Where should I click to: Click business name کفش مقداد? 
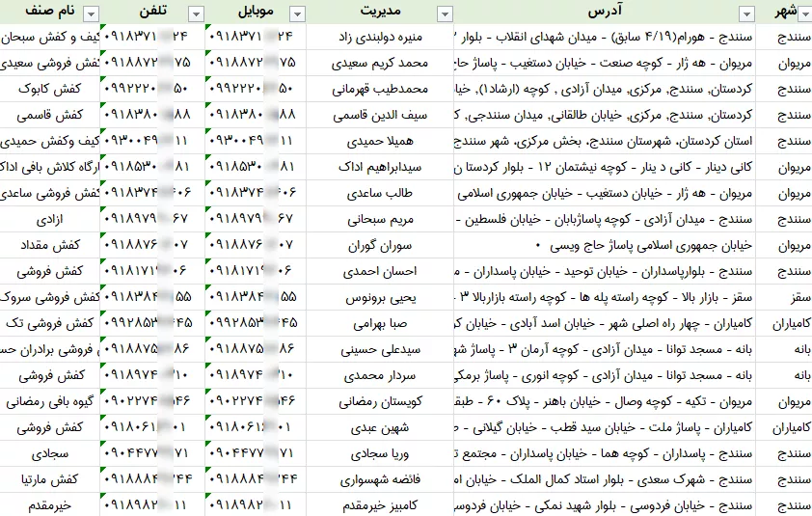pyautogui.click(x=50, y=245)
